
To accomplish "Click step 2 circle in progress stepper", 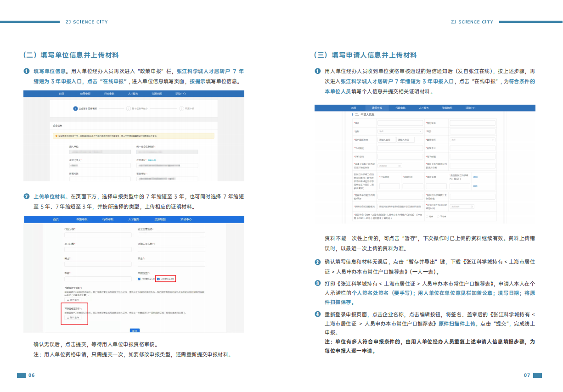I will (129, 109).
